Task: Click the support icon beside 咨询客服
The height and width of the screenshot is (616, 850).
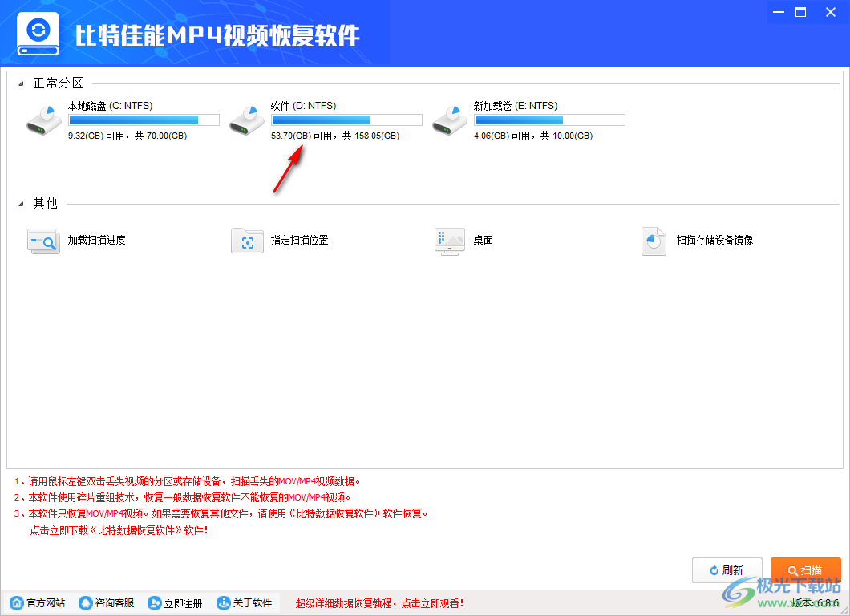Action: pos(86,602)
